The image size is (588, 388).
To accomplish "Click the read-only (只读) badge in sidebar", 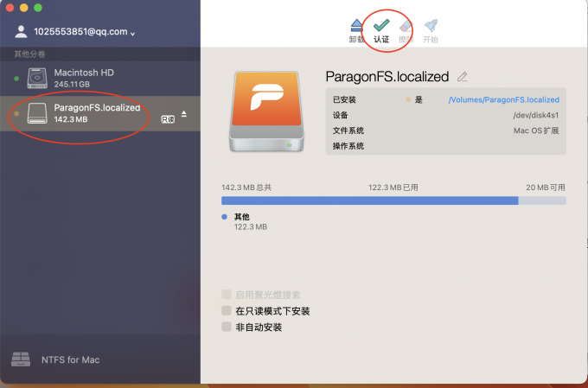I will pos(168,119).
